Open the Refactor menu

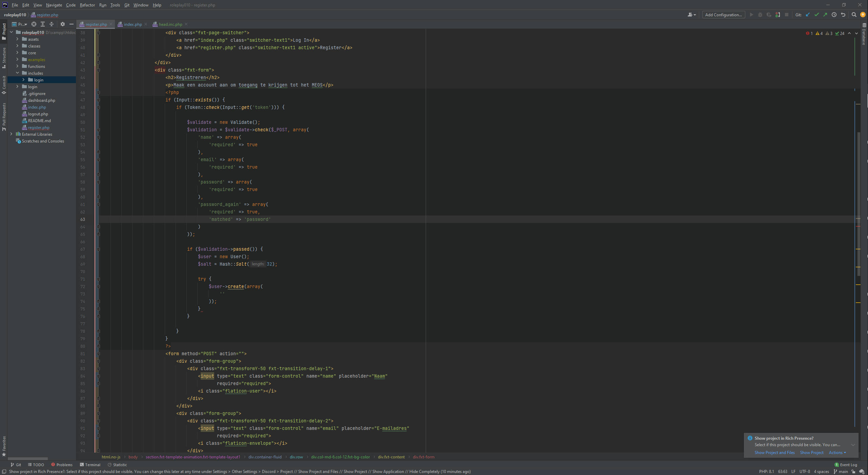(87, 5)
